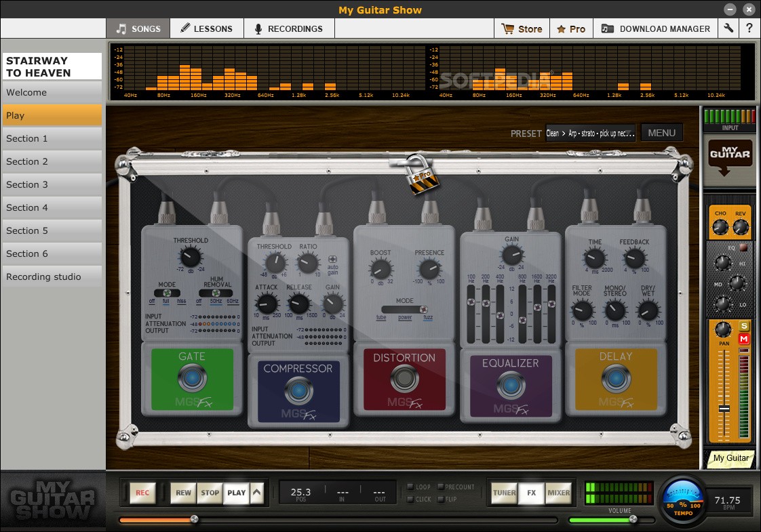Viewport: 761px width, 532px height.
Task: Mute channel with M button
Action: click(x=743, y=339)
